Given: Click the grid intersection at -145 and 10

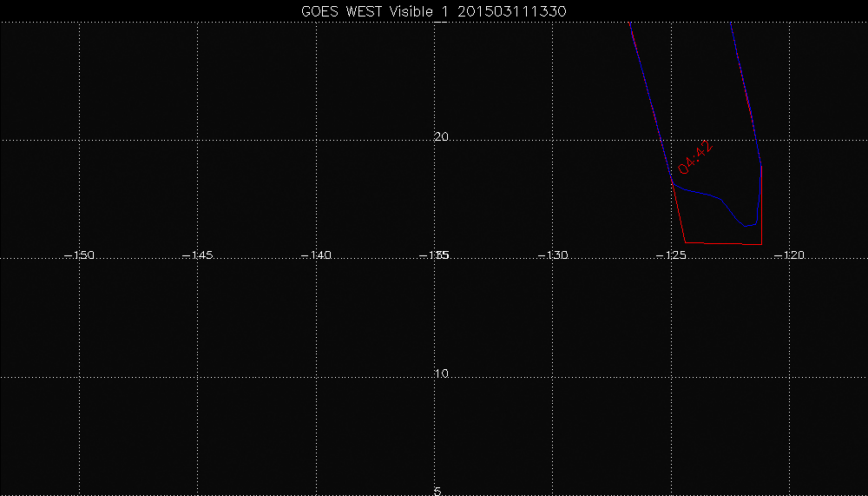Looking at the screenshot, I should point(199,377).
